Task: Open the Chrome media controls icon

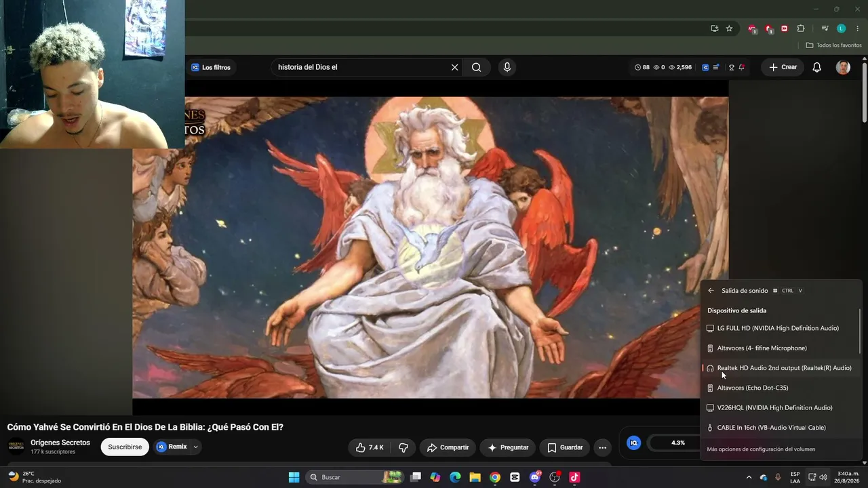Action: 825,28
